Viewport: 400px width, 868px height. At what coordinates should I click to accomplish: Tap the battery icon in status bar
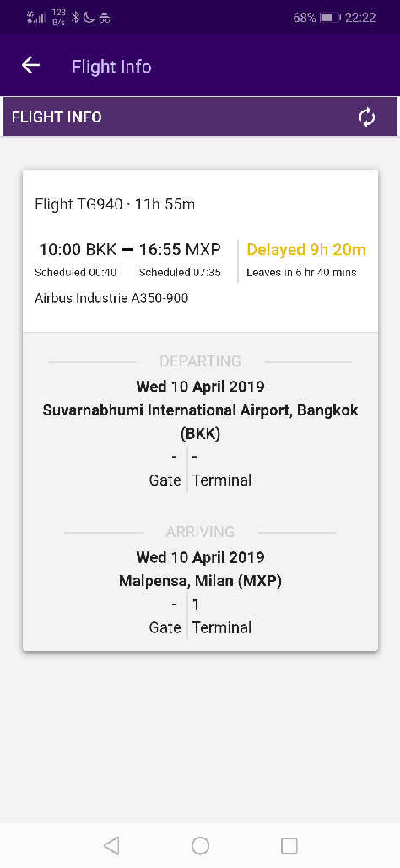tap(330, 18)
